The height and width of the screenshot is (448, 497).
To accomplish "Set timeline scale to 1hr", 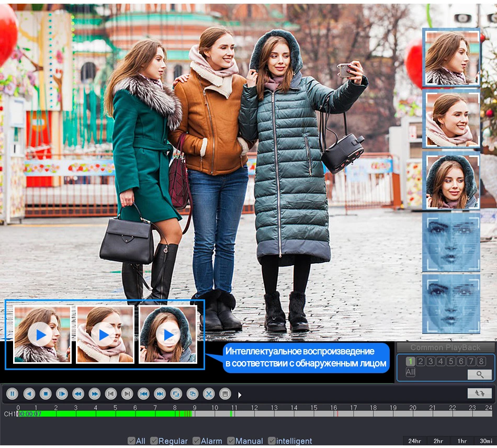I will 462,441.
